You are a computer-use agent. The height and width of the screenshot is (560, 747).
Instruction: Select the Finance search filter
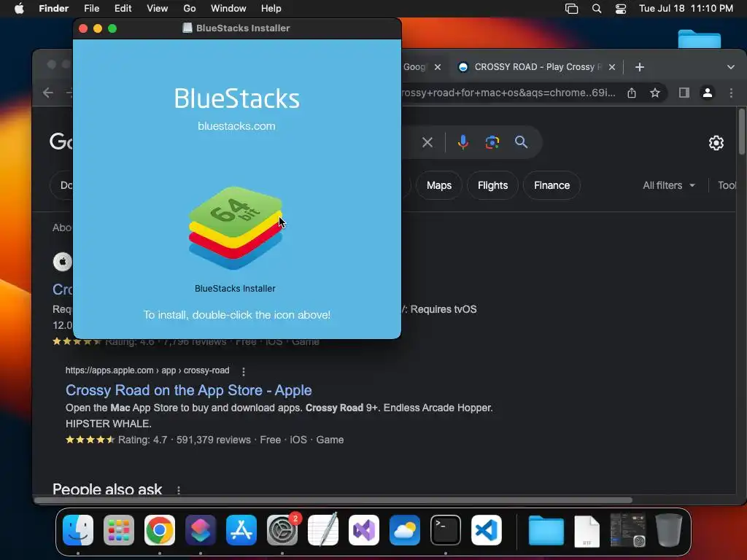551,185
